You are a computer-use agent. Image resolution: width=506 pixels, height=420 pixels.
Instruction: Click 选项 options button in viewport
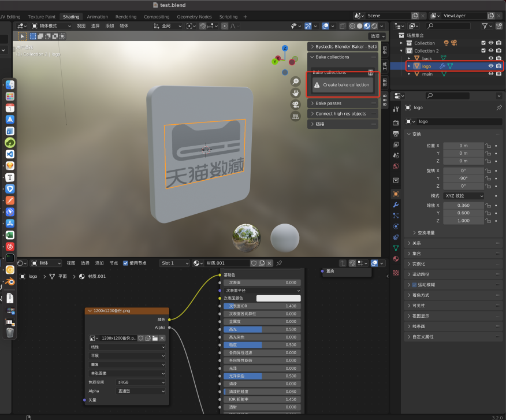click(377, 36)
